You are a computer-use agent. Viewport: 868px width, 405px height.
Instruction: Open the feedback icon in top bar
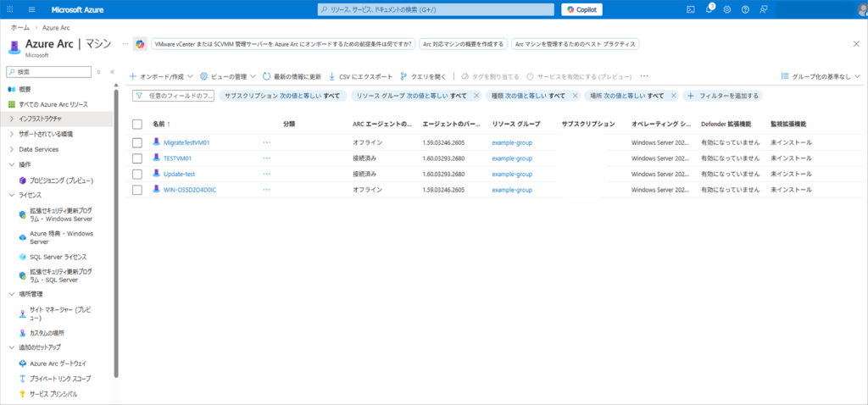pos(764,9)
